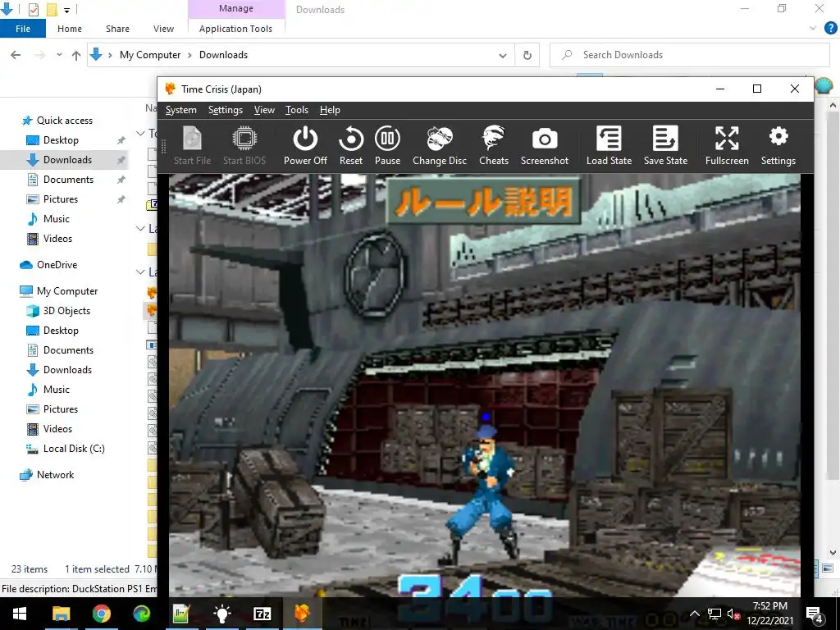Screen dimensions: 840x630
Task: Show hidden system tray icons
Action: 694,614
